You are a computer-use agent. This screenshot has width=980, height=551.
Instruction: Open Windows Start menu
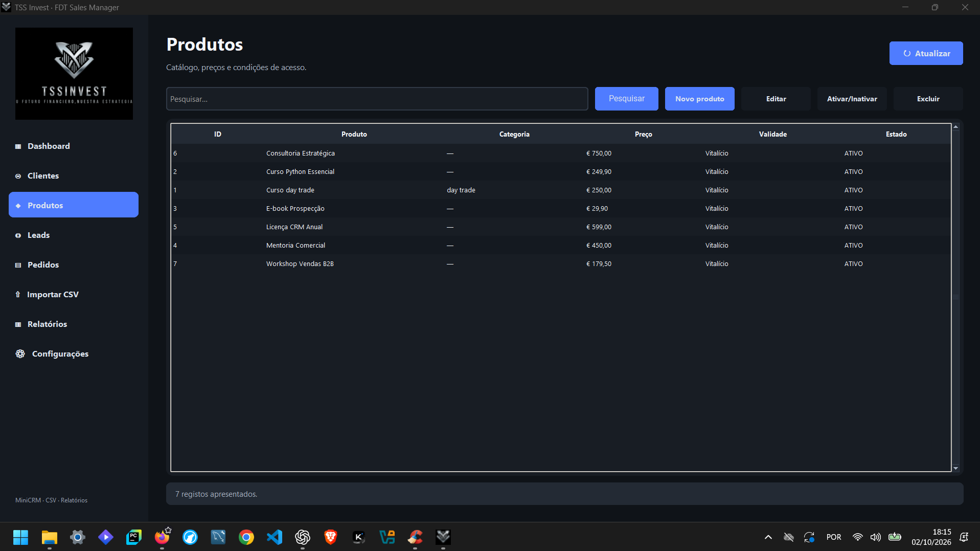21,537
